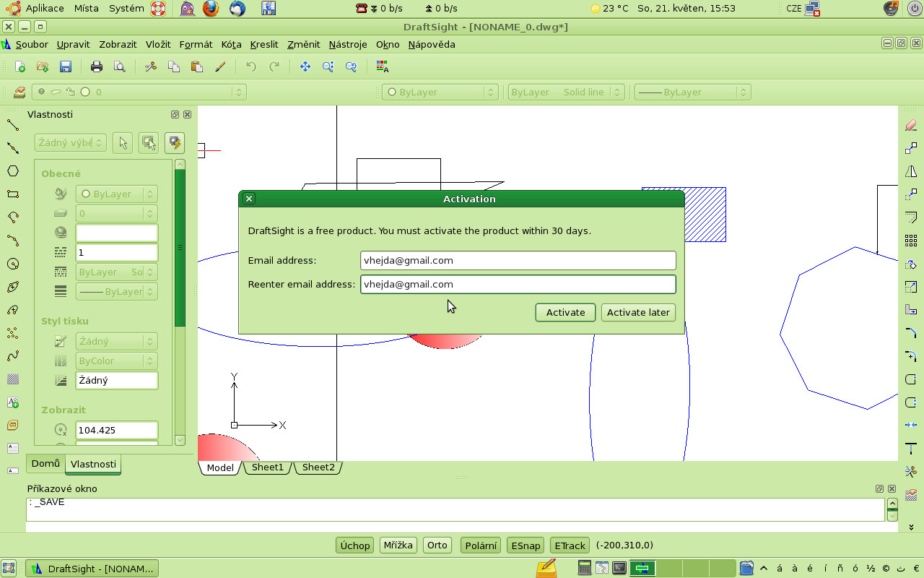Select the Pattern (array) grid tool
924x578 pixels.
coord(910,241)
